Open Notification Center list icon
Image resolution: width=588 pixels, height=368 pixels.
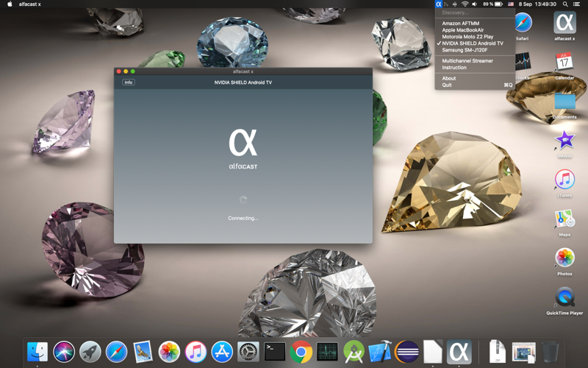click(x=576, y=4)
